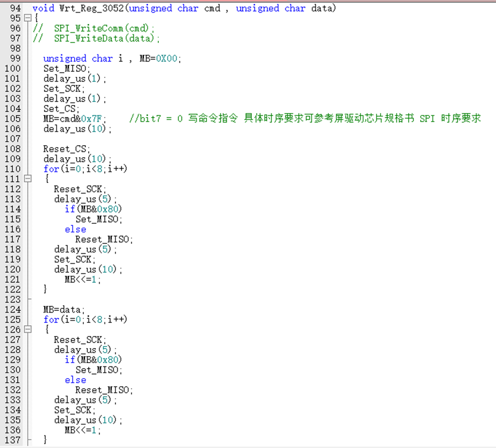Click the for keyword on line 110
This screenshot has height=448, width=496.
[51, 169]
